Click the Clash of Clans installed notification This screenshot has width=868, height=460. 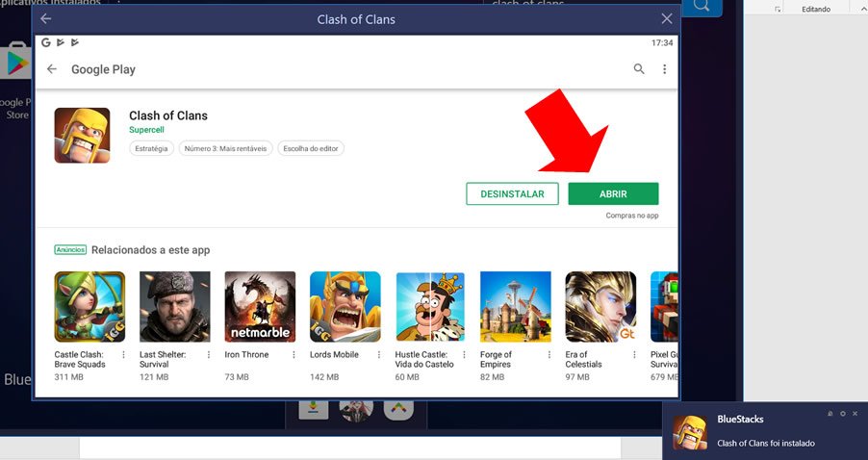pos(765,431)
